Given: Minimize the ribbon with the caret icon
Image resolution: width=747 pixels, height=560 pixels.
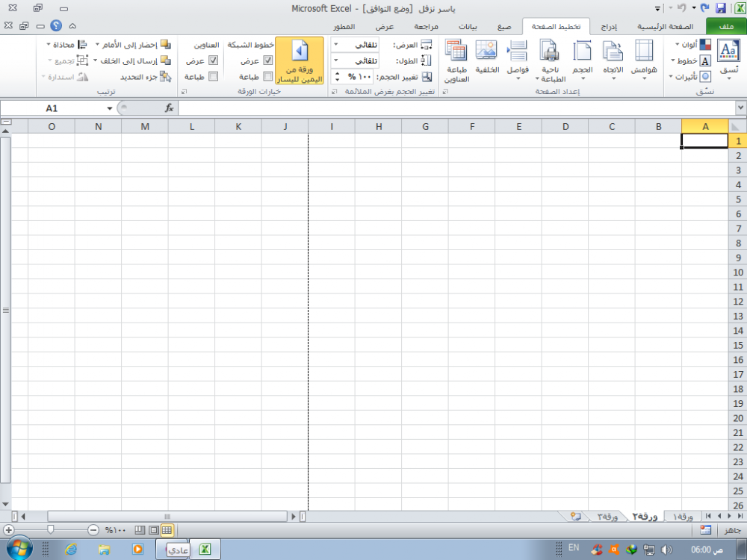Looking at the screenshot, I should (x=72, y=25).
